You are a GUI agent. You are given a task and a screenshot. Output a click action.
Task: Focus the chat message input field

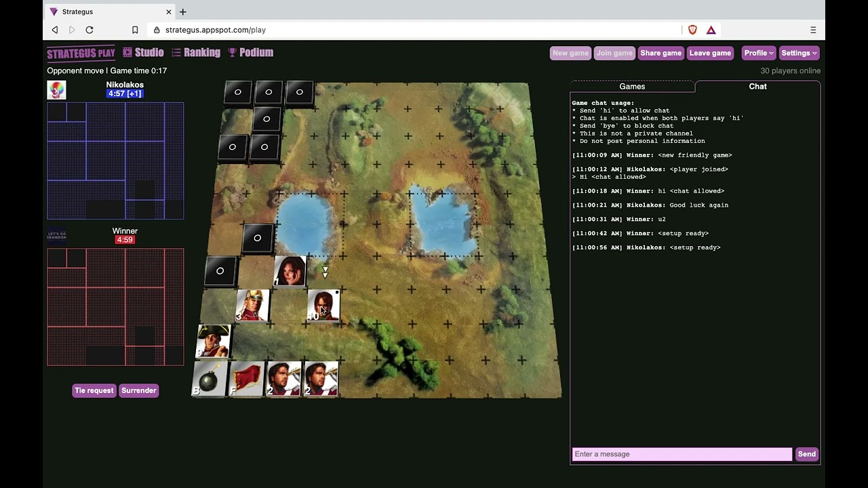click(x=682, y=454)
